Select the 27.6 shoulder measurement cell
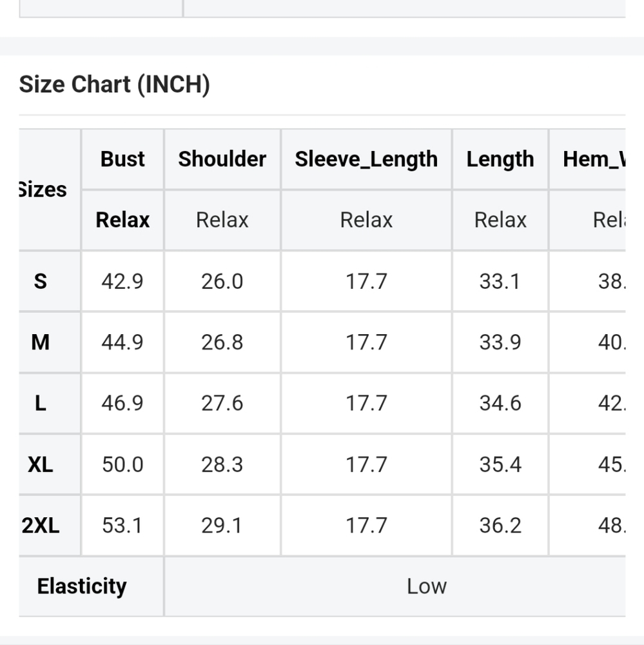Screen dimensions: 644x645 pyautogui.click(x=222, y=403)
